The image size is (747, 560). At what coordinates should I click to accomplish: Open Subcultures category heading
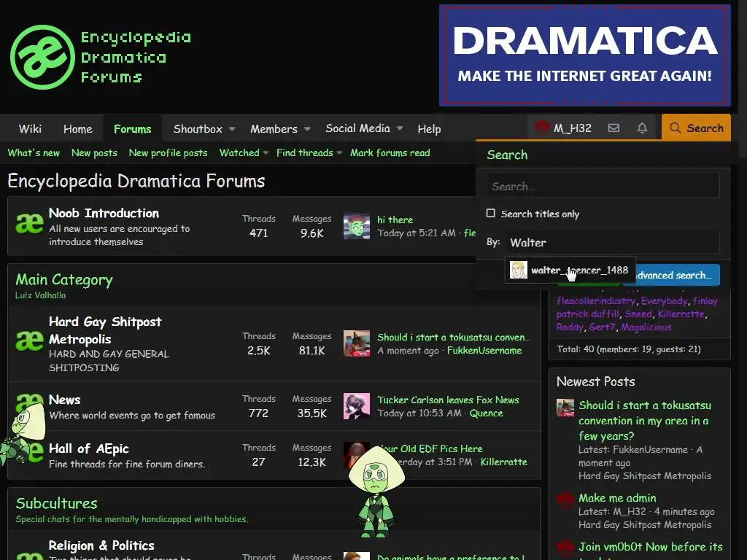57,503
